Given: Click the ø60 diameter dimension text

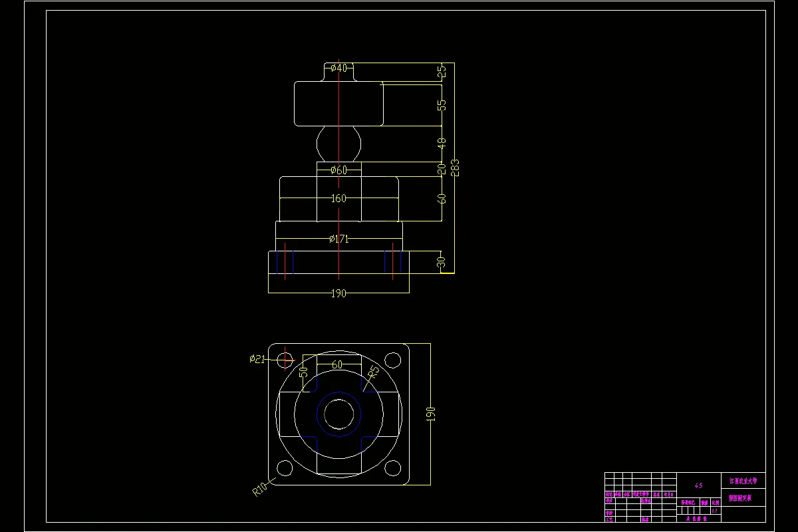Looking at the screenshot, I should coord(338,170).
